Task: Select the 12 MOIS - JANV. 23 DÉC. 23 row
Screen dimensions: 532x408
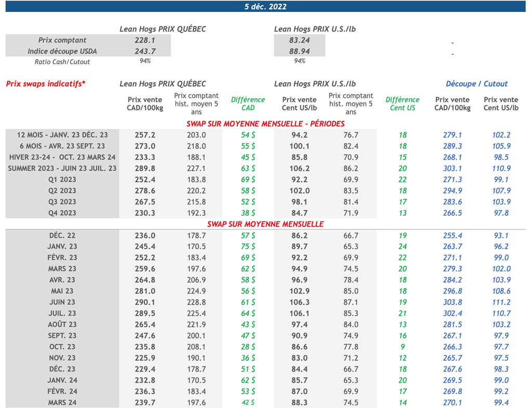Action: [x=62, y=135]
